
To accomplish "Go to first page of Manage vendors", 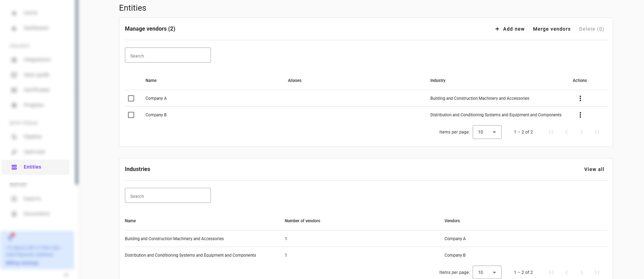I will tap(551, 132).
